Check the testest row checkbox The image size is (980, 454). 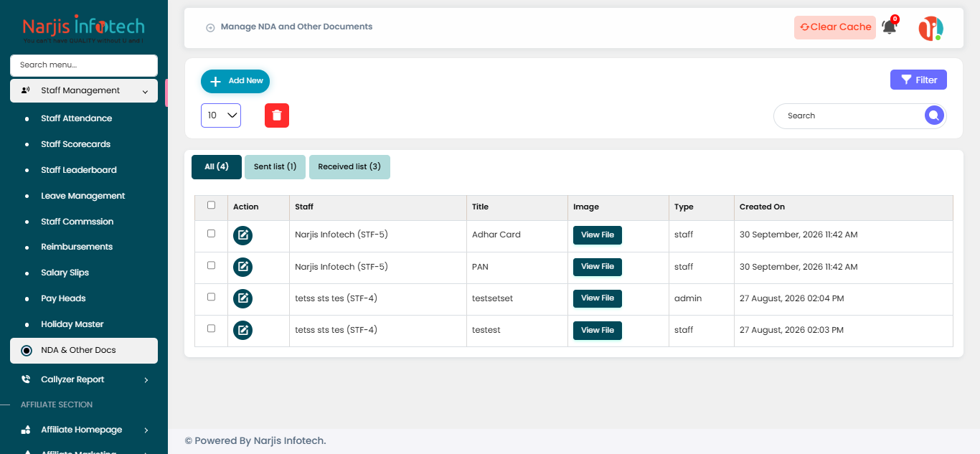(x=211, y=328)
